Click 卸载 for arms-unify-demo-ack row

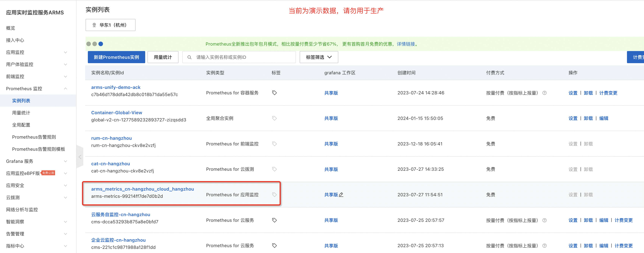(x=588, y=93)
